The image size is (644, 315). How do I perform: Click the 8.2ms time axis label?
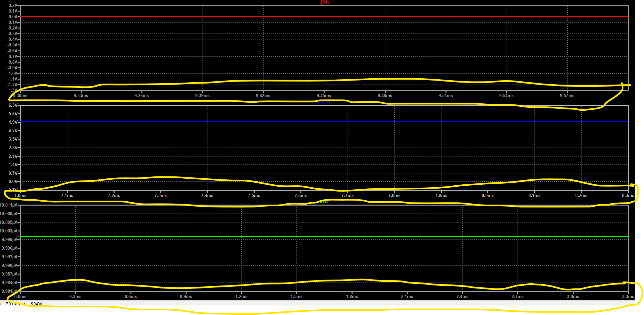pyautogui.click(x=581, y=195)
